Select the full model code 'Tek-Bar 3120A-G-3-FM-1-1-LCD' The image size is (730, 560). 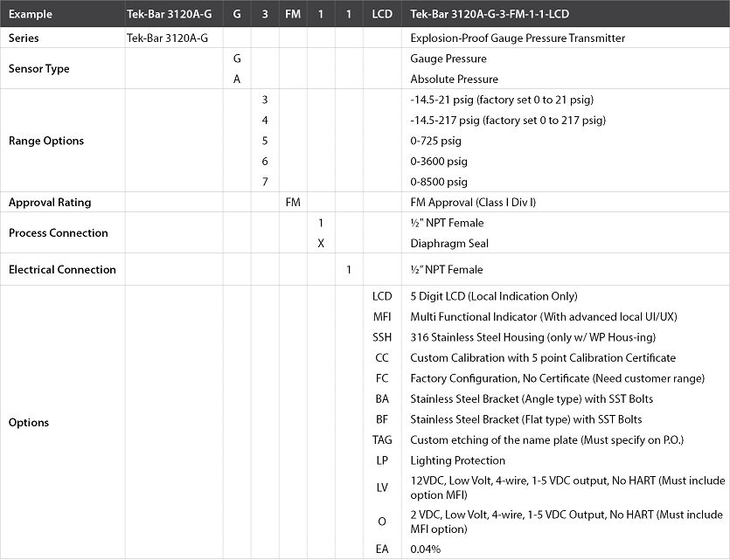(x=490, y=14)
